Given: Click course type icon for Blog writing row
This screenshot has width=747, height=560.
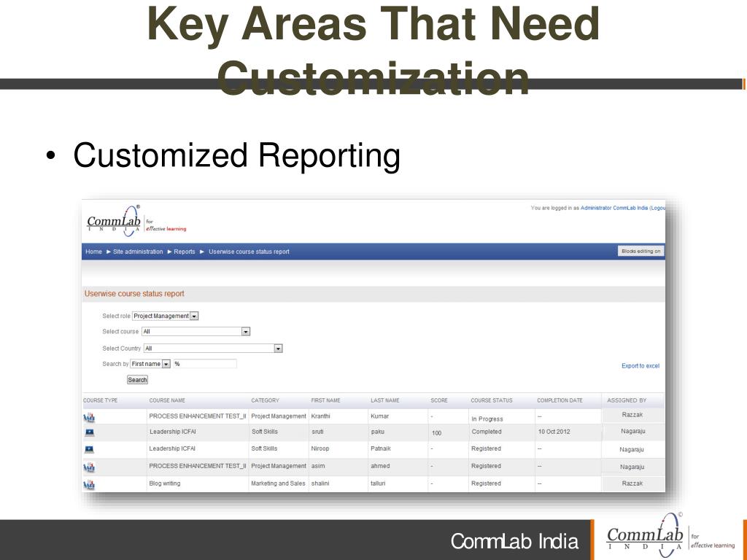Looking at the screenshot, I should (89, 485).
